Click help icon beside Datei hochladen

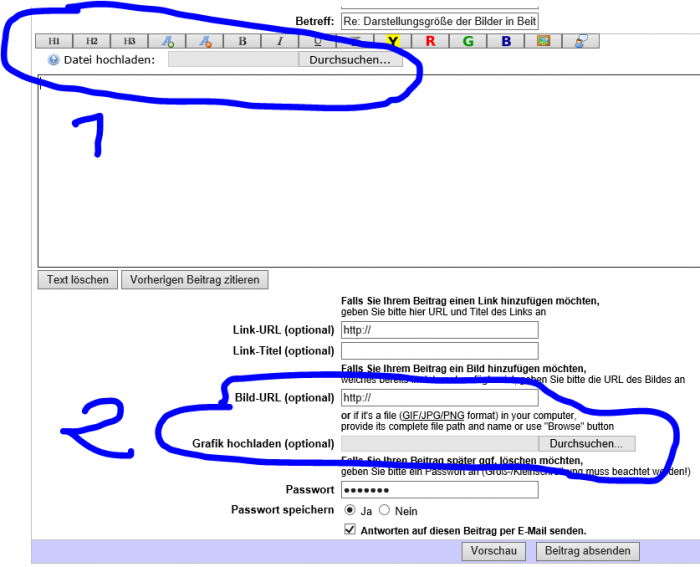53,60
